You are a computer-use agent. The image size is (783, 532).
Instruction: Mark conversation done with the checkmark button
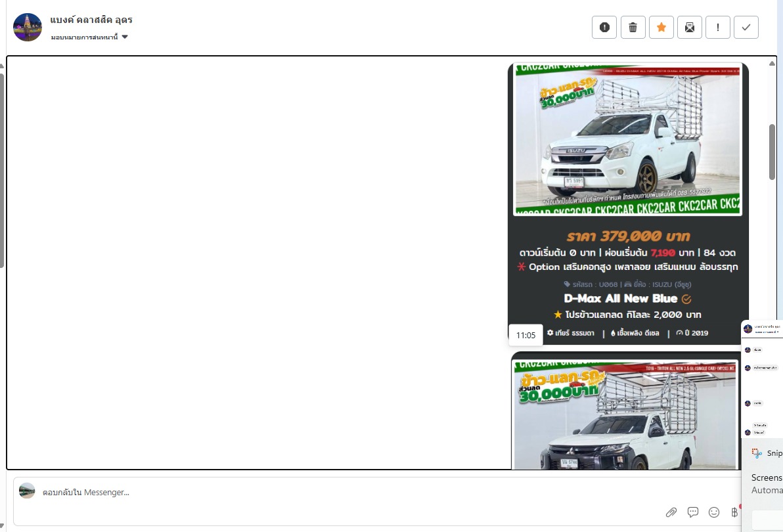(x=746, y=27)
